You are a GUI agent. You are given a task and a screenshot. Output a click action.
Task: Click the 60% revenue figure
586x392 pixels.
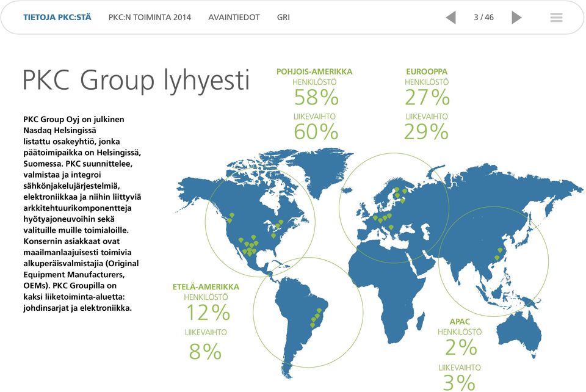click(316, 131)
